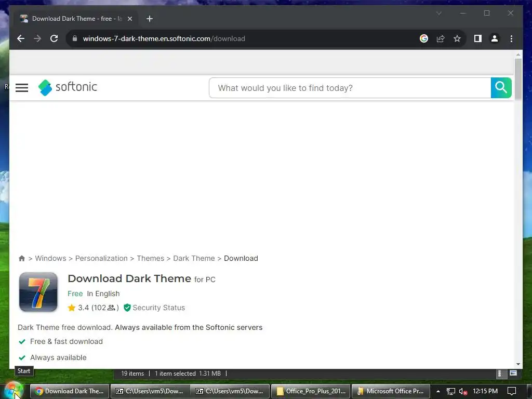
Task: Click the muted volume tray icon
Action: [463, 392]
